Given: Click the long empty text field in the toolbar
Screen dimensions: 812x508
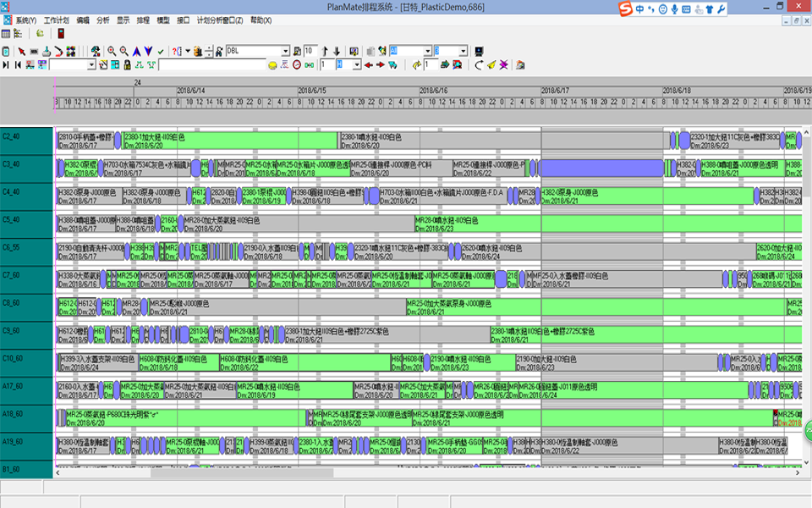Looking at the screenshot, I should (212, 65).
